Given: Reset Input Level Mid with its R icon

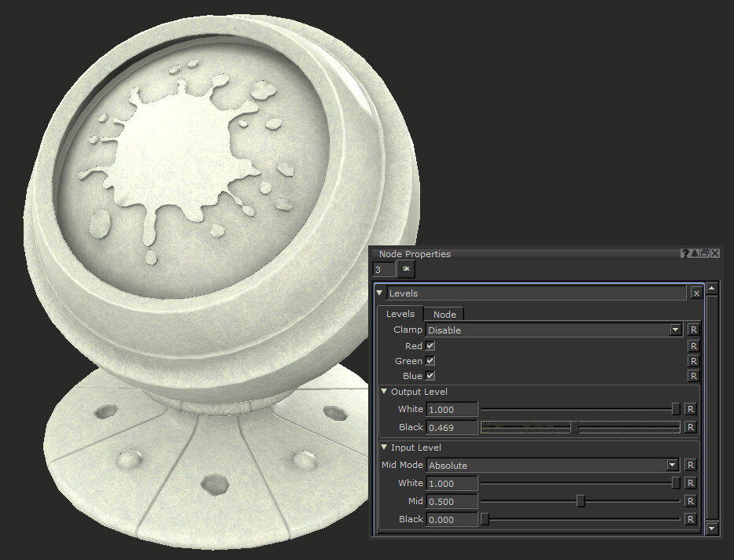Looking at the screenshot, I should pos(690,501).
